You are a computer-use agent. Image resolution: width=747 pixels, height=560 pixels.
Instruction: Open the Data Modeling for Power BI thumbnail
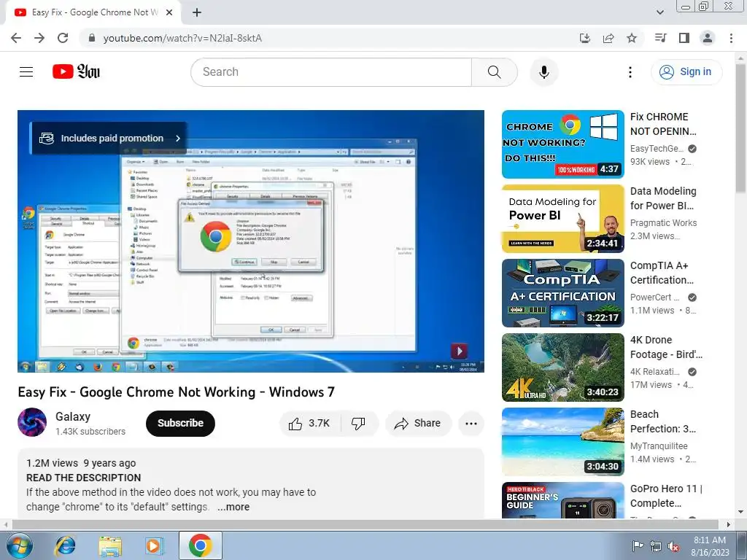pyautogui.click(x=562, y=219)
